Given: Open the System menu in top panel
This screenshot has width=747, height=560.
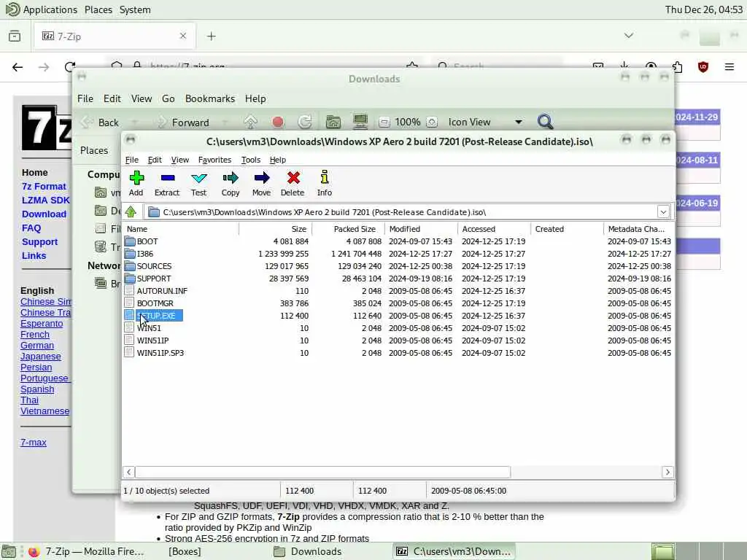Looking at the screenshot, I should point(135,9).
